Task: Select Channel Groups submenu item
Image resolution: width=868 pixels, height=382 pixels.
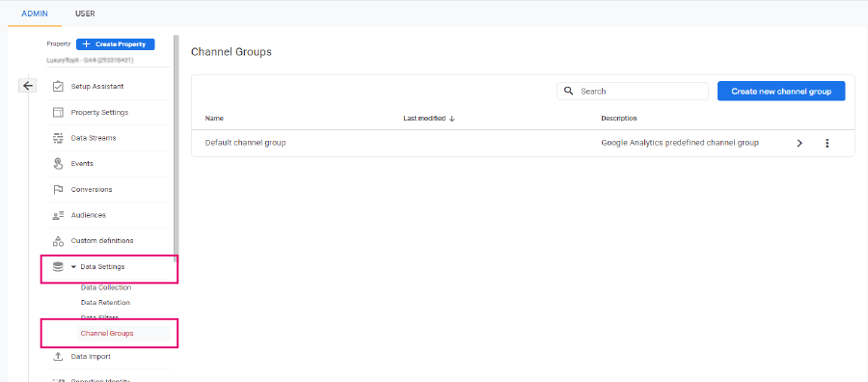Action: [107, 333]
